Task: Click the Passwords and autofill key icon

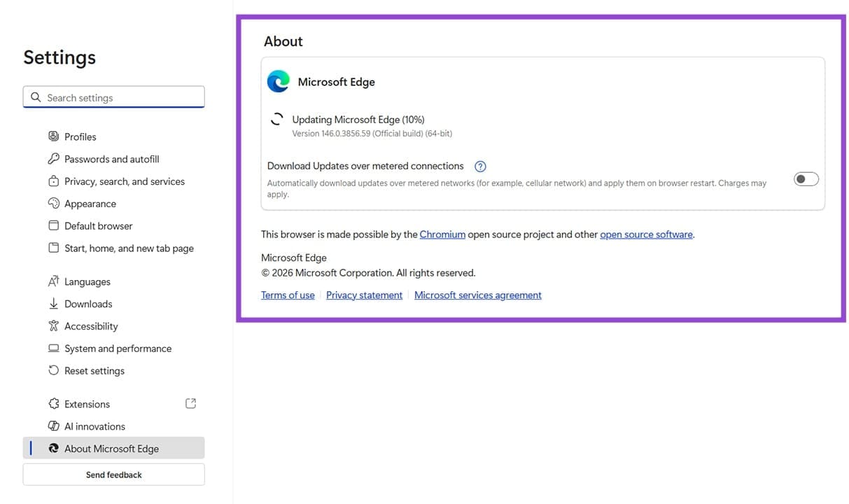Action: [54, 159]
